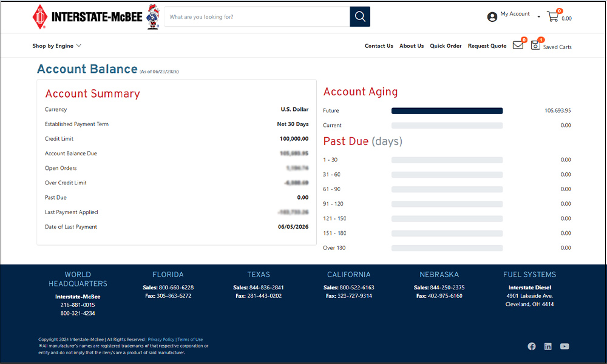Screen dimensions: 607x364
Task: Open the shopping cart icon
Action: pyautogui.click(x=552, y=16)
